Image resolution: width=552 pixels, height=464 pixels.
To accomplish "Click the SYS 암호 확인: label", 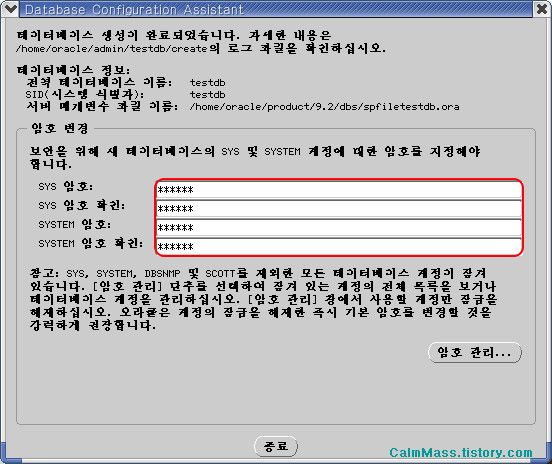I will click(82, 205).
